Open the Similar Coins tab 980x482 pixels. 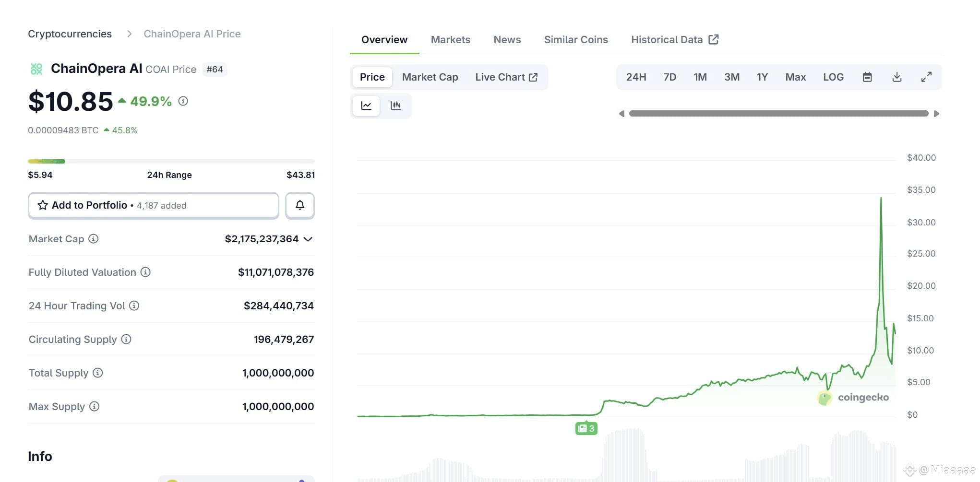[x=576, y=40]
